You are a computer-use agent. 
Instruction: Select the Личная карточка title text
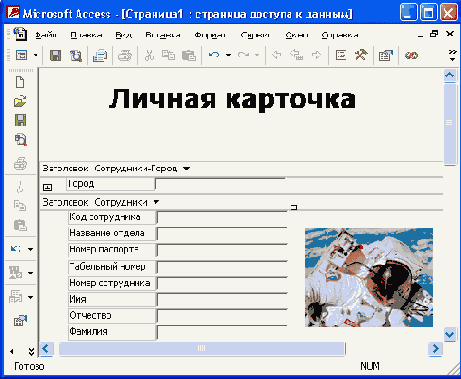(232, 99)
